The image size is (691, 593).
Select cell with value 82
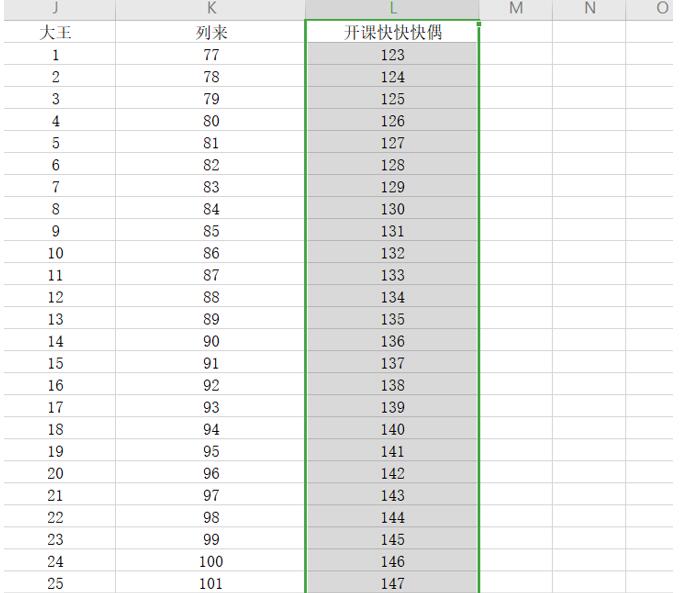coord(211,165)
